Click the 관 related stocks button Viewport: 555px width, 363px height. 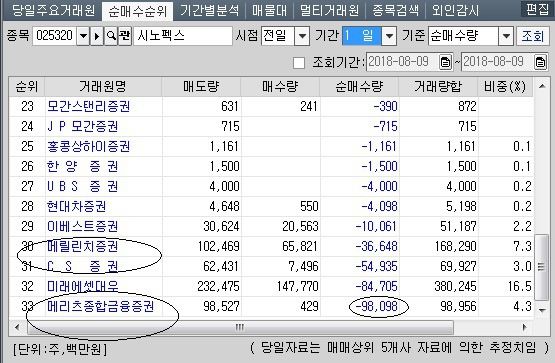tap(125, 36)
